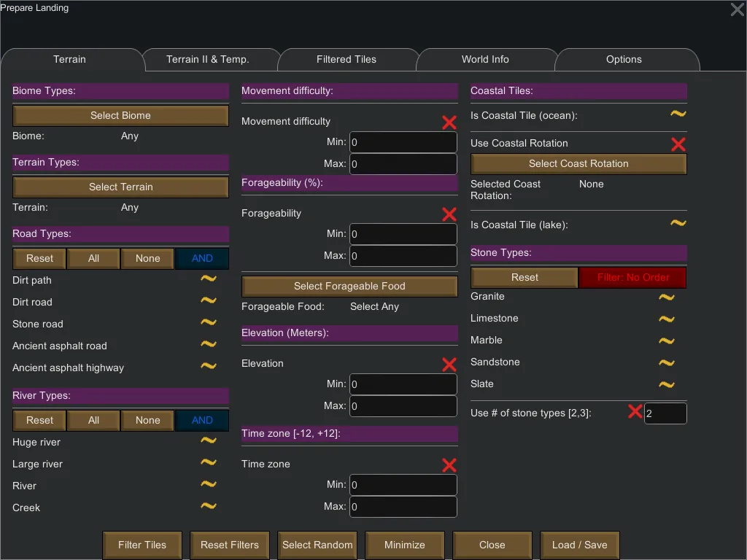This screenshot has width=747, height=560.
Task: Open the Select Forageable Food list
Action: [349, 286]
